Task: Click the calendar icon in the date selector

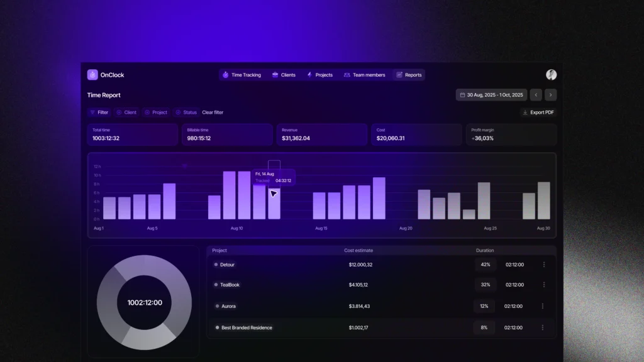Action: pos(464,95)
